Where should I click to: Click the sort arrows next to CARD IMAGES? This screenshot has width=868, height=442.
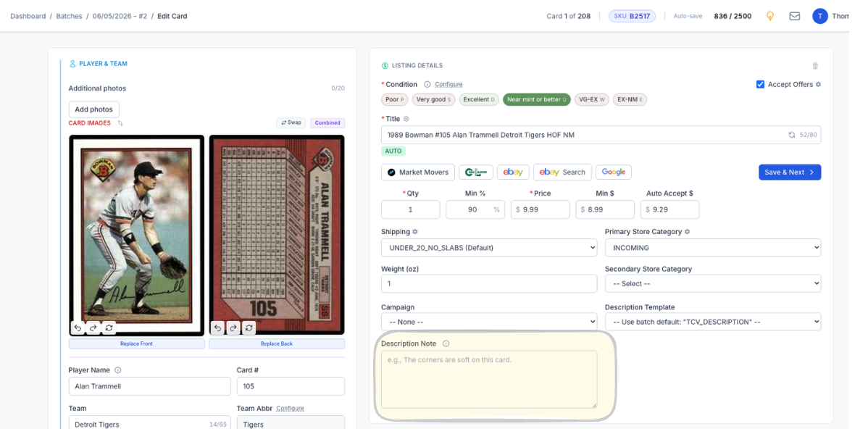click(x=120, y=123)
